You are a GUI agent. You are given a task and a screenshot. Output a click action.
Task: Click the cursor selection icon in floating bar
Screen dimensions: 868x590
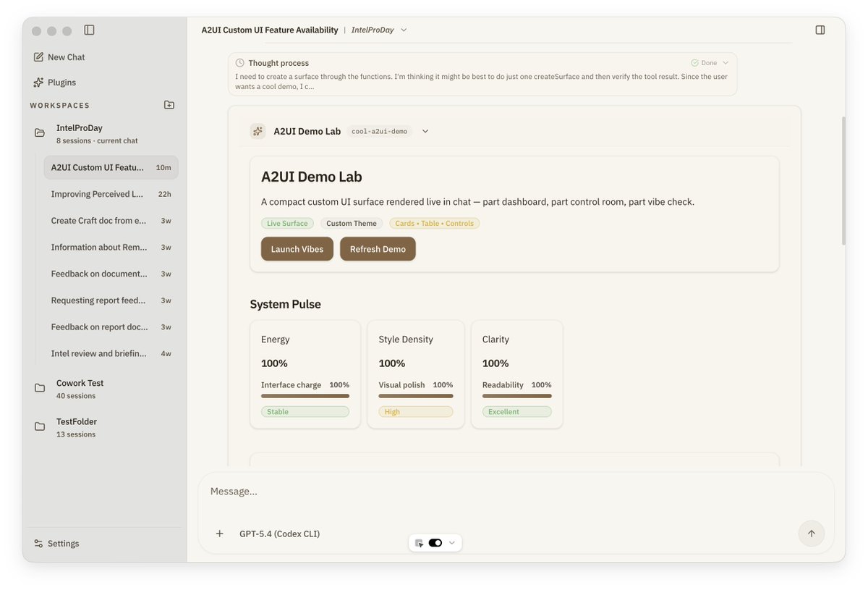point(419,543)
